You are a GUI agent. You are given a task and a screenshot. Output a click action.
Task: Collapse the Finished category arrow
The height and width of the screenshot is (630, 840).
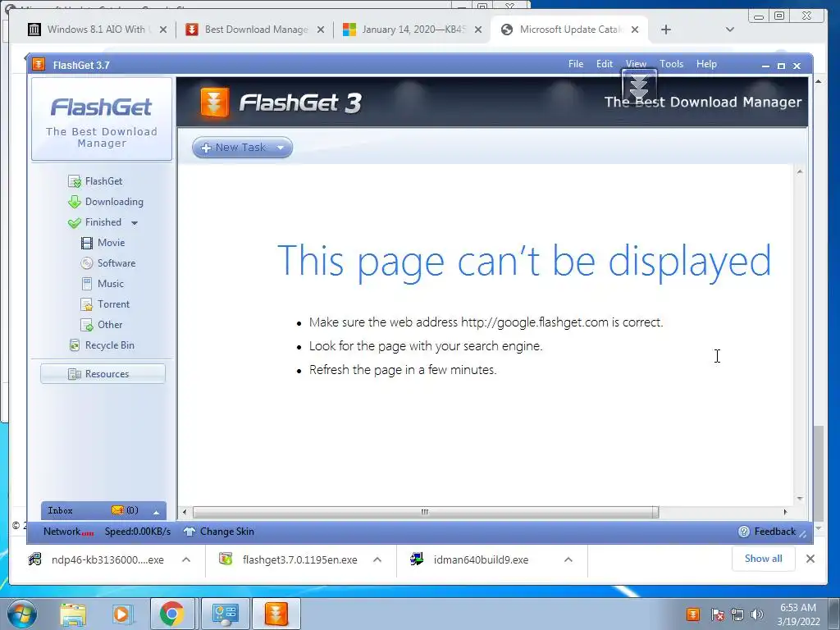[x=135, y=223]
